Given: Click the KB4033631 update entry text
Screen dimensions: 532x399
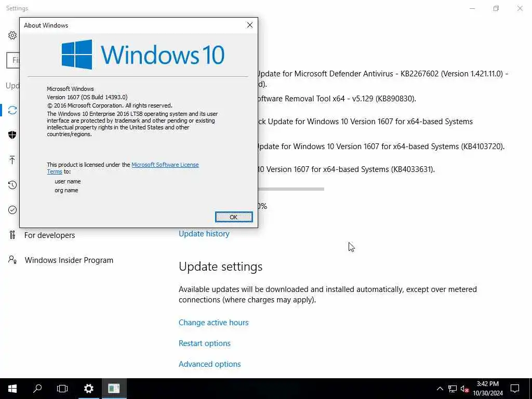Looking at the screenshot, I should [345, 169].
